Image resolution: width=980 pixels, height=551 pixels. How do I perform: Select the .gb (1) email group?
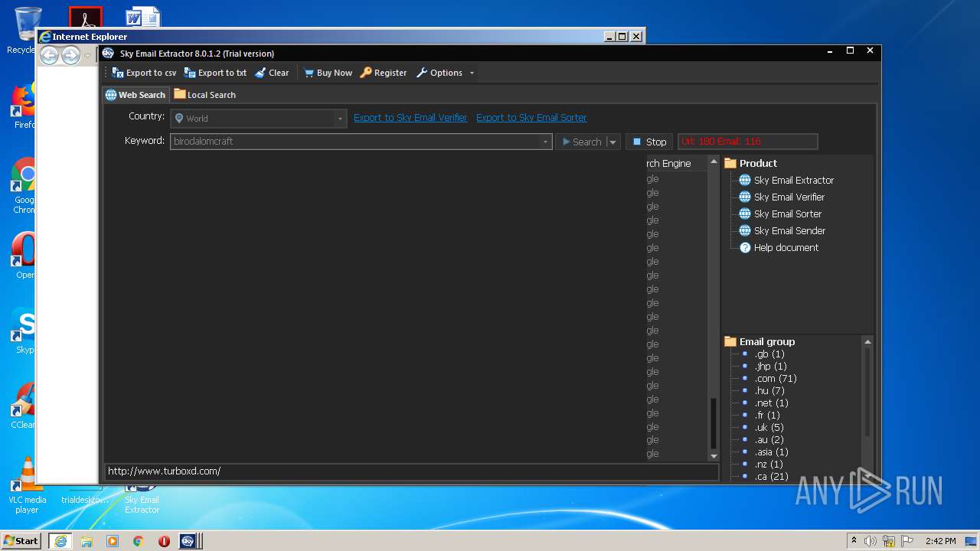pyautogui.click(x=769, y=354)
